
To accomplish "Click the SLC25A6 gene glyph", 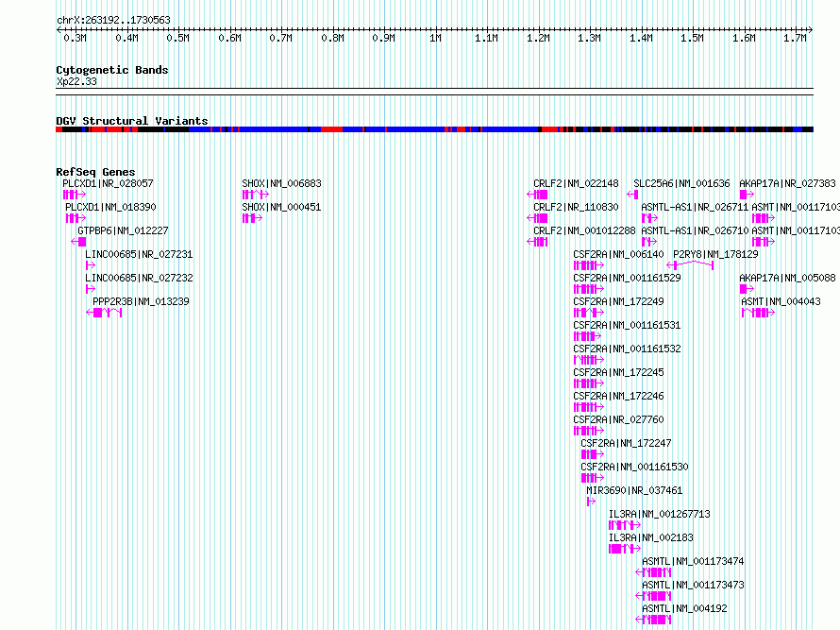I will [x=632, y=195].
